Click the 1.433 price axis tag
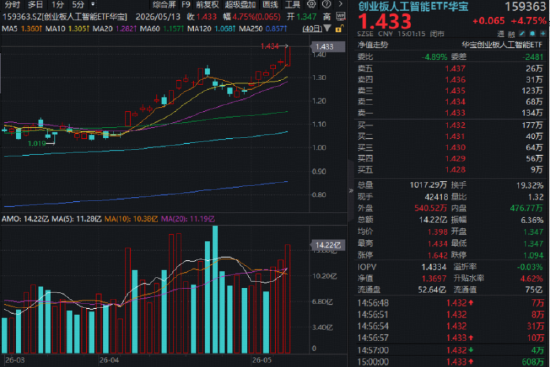Viewport: 550px width, 368px height. 327,47
